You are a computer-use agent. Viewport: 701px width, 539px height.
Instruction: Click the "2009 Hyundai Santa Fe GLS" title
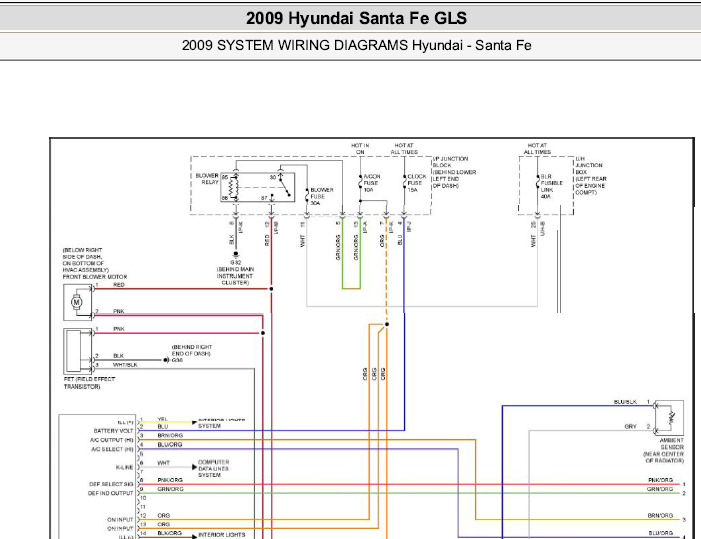(x=356, y=18)
